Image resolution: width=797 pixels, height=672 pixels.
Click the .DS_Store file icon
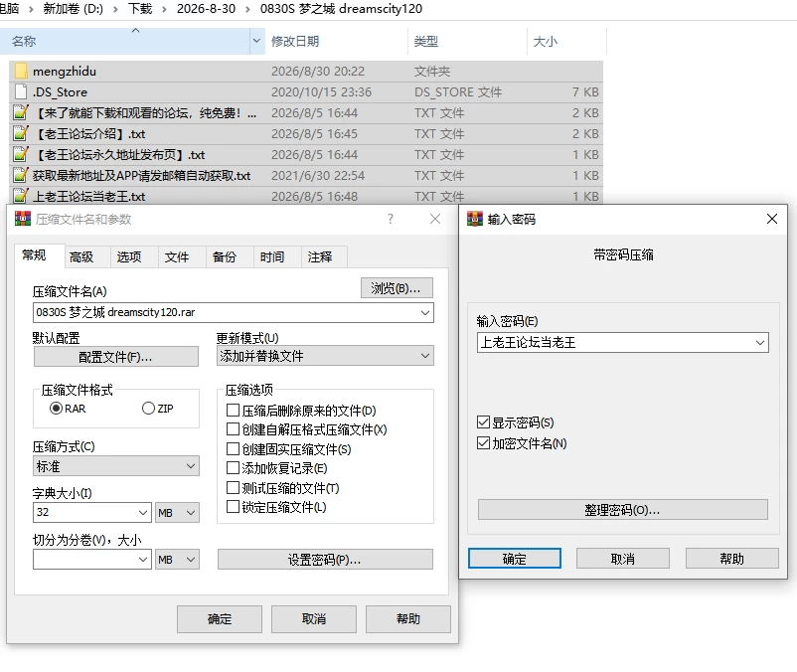(21, 92)
